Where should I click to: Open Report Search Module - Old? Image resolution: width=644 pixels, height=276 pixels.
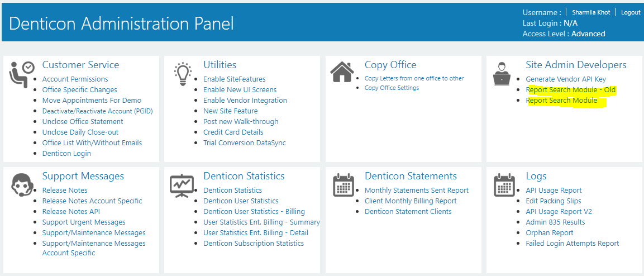coord(570,89)
